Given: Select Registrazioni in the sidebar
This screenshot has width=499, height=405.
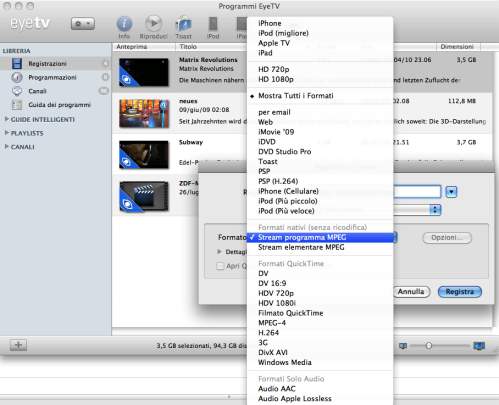Looking at the screenshot, I should coord(47,63).
